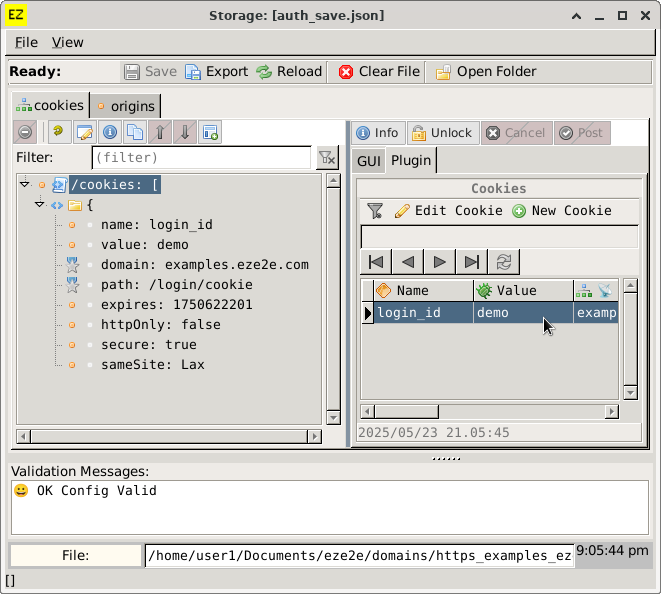Sort by the Name column header
The height and width of the screenshot is (594, 661).
pos(423,290)
